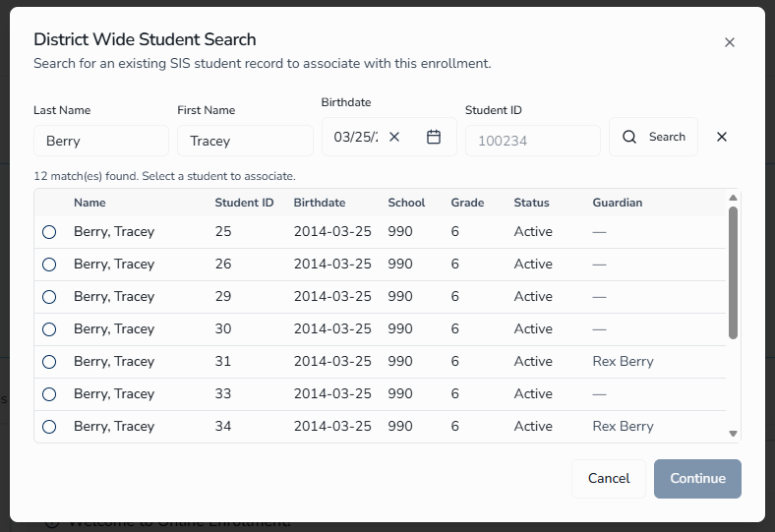Close the District Wide Student Search dialog

coord(730,42)
